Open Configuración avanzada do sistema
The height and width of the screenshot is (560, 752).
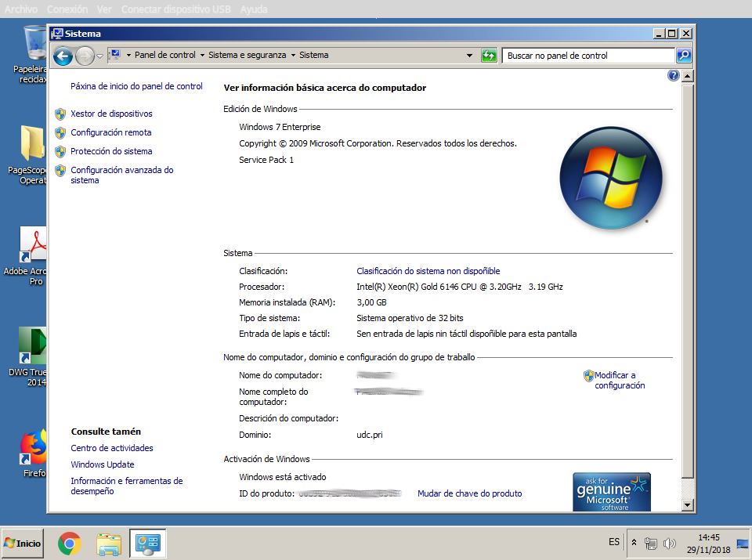[x=122, y=175]
